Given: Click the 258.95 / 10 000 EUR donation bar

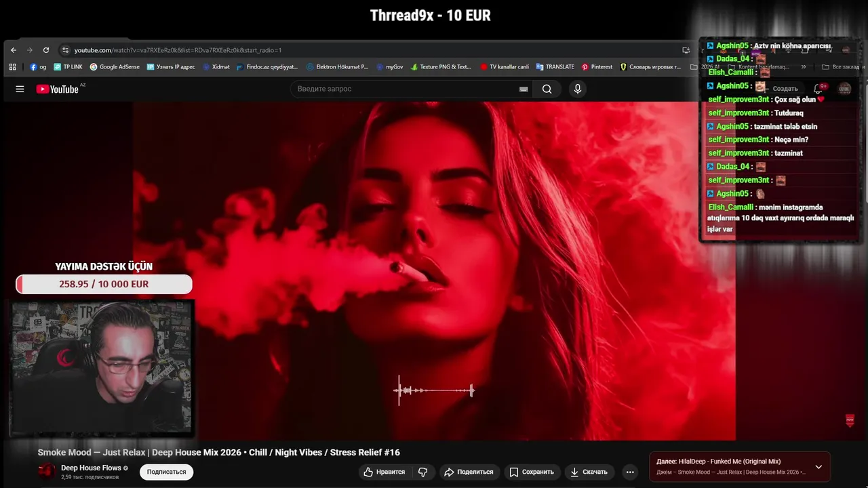Looking at the screenshot, I should tap(104, 284).
